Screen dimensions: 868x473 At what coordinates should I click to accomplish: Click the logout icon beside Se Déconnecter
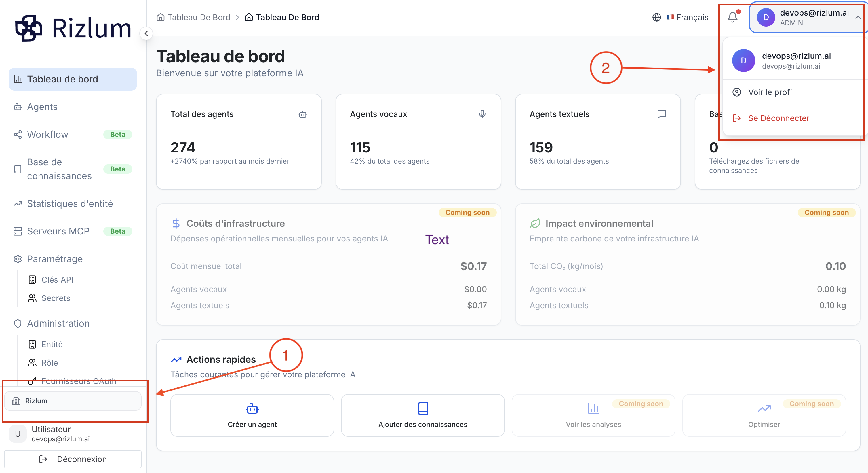(x=737, y=118)
